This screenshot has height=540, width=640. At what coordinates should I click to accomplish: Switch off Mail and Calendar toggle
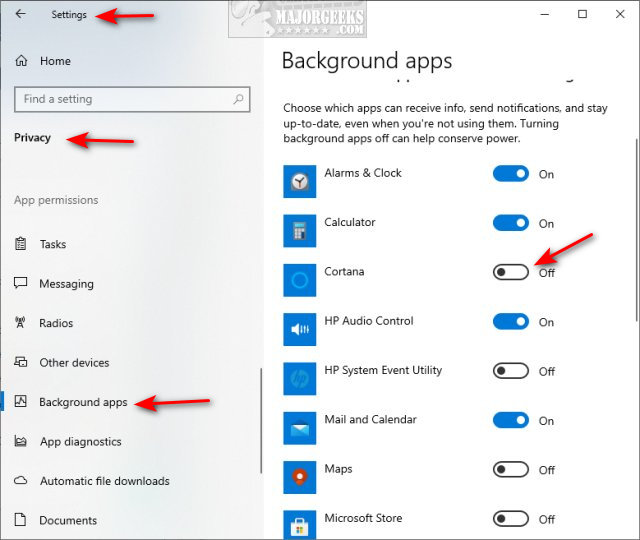tap(511, 420)
